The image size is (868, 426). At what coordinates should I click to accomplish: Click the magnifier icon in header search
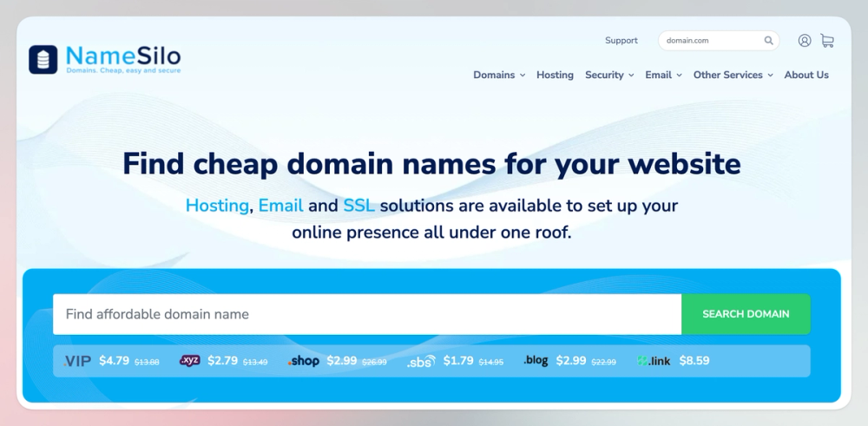tap(768, 41)
